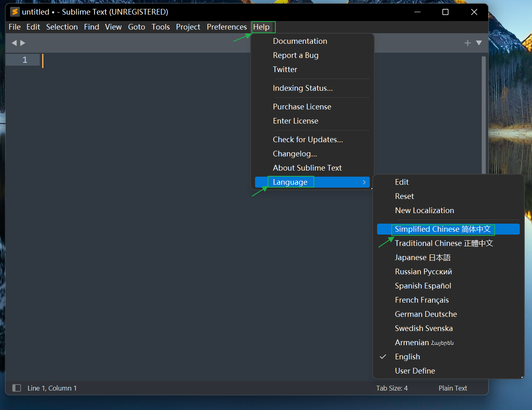Switch language to French Français
532x410 pixels.
pos(448,300)
